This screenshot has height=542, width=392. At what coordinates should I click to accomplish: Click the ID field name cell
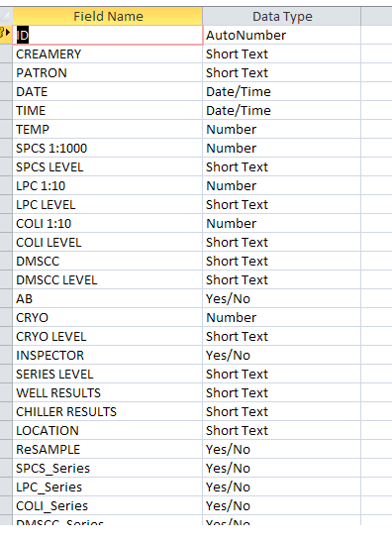pos(108,35)
